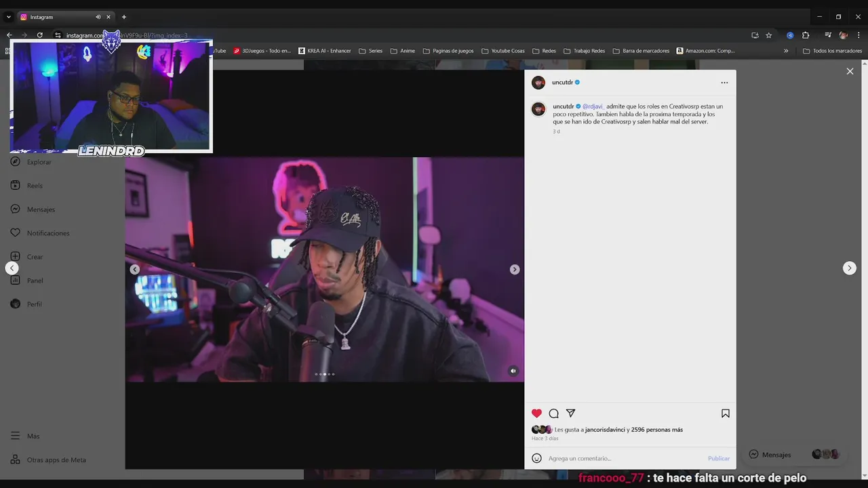View 2596 personas más likes list
Viewport: 868px width, 488px height.
[657, 430]
